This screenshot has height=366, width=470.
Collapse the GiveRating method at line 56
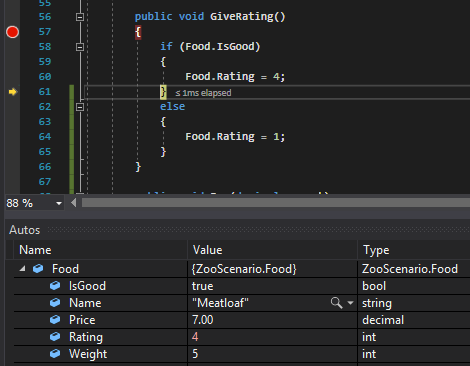80,17
